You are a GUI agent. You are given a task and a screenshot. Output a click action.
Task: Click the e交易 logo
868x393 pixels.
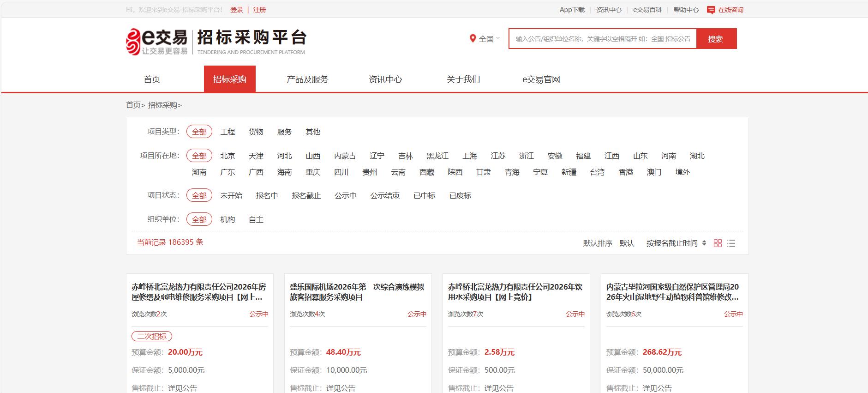point(157,42)
